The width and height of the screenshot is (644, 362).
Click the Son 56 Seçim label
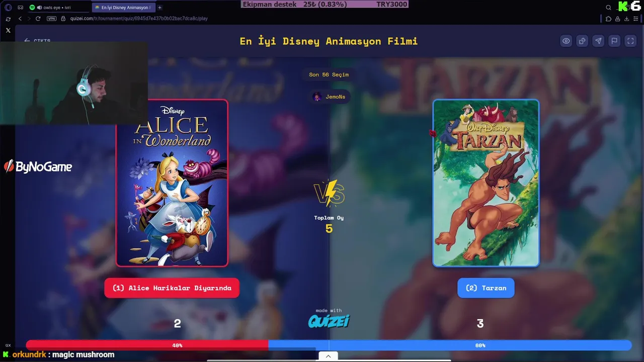coord(329,74)
